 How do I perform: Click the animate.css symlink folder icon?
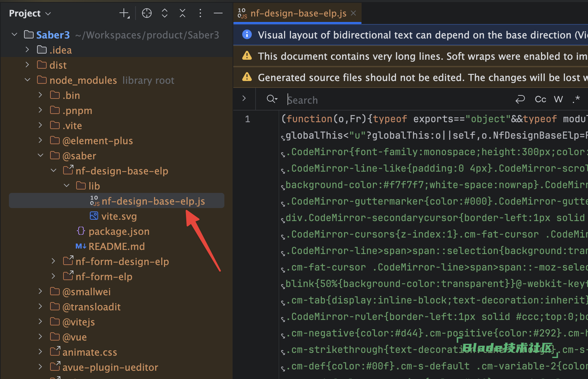(x=55, y=351)
